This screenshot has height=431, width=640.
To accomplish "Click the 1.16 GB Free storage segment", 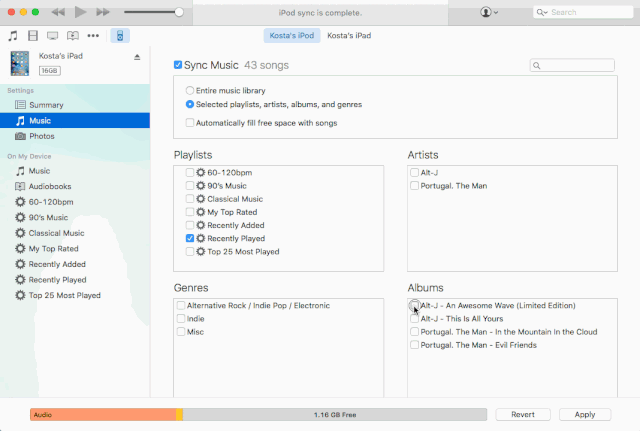I will 335,414.
